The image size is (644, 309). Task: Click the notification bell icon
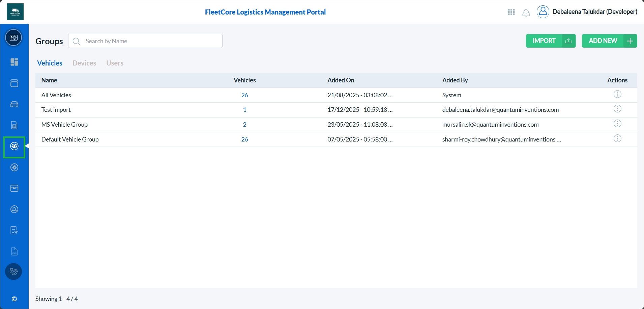[x=526, y=12]
